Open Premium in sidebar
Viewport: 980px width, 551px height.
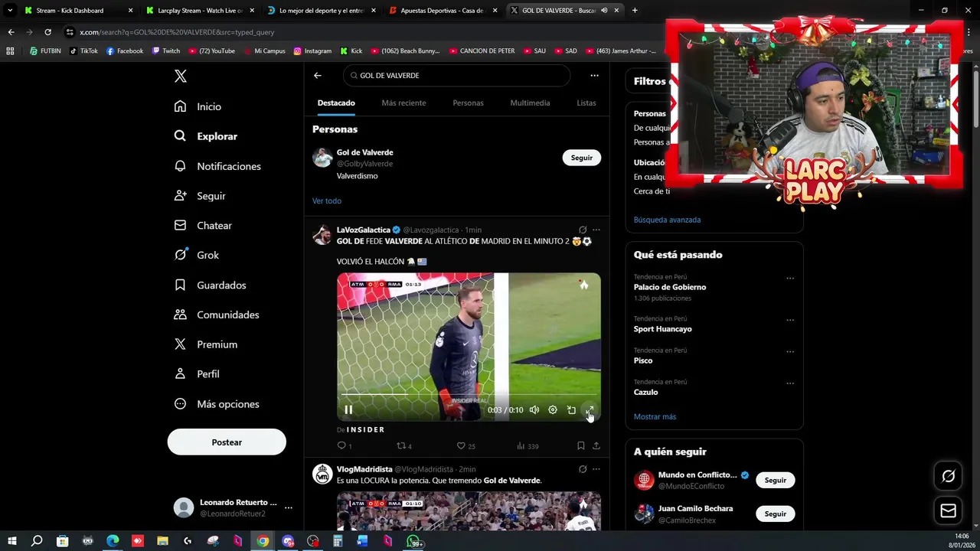pyautogui.click(x=206, y=344)
